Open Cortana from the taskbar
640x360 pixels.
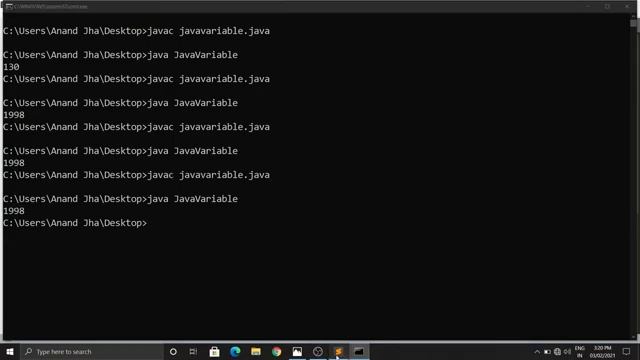coord(173,351)
